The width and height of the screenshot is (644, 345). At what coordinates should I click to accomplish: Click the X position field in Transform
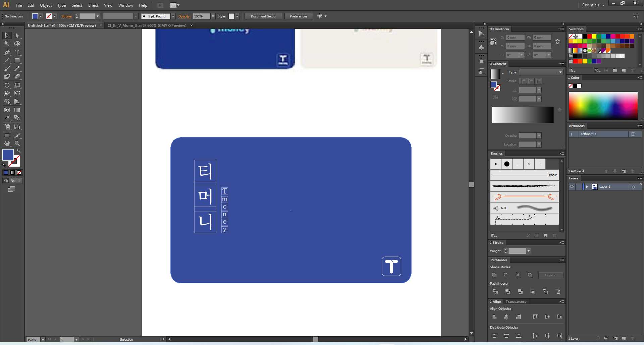[x=515, y=38]
